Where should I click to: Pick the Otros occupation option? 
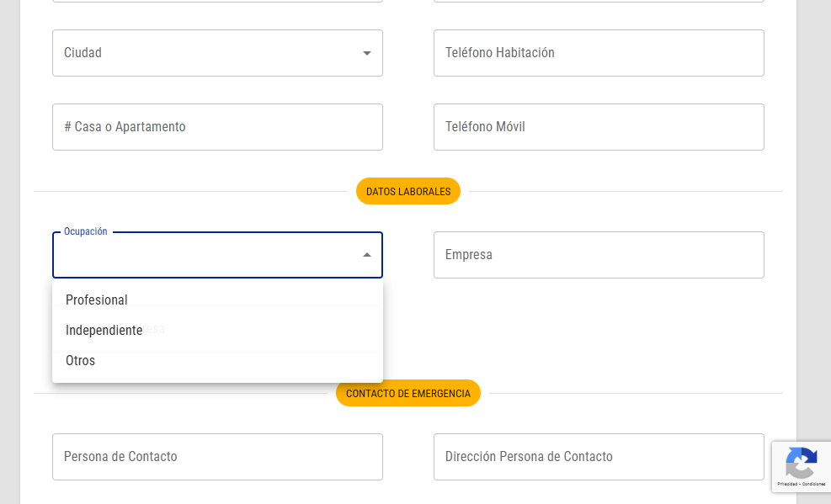pyautogui.click(x=217, y=360)
